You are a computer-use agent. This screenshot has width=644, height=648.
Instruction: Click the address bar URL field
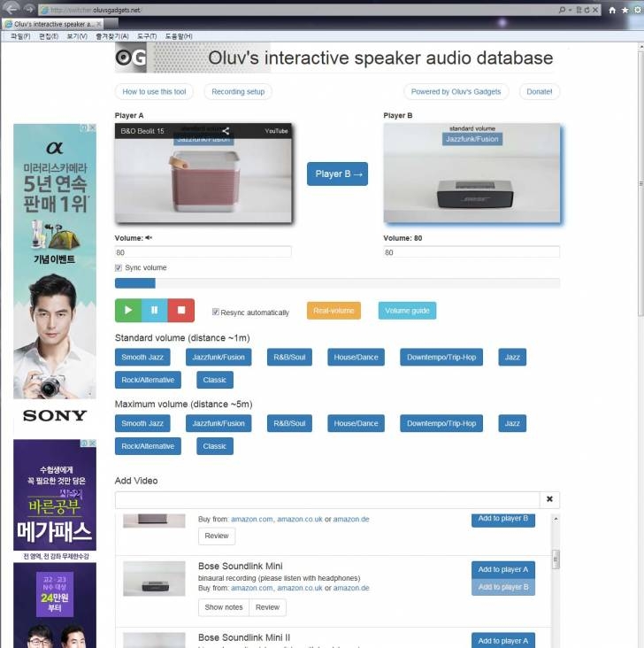coord(297,10)
